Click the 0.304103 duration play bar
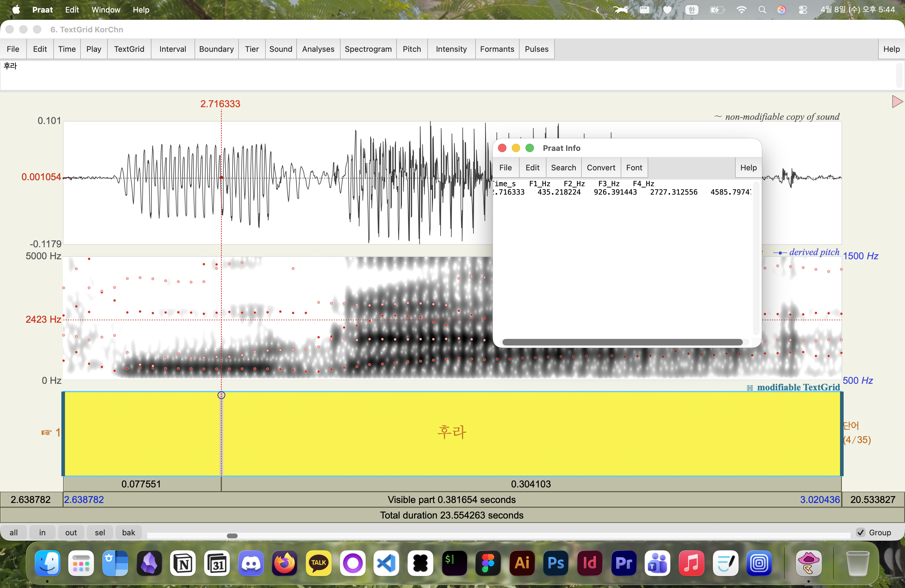The height and width of the screenshot is (588, 905). coord(531,484)
